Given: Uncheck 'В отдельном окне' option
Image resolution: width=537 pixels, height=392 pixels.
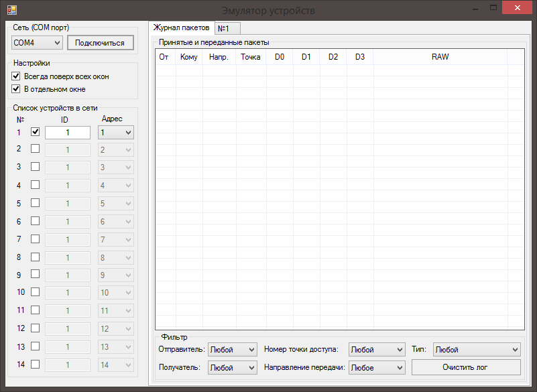Looking at the screenshot, I should 17,88.
